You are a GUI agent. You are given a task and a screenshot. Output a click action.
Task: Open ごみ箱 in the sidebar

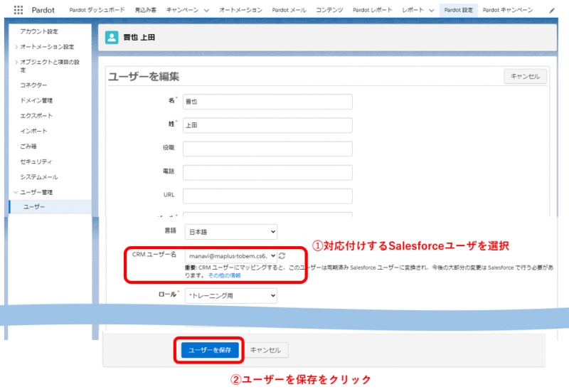pos(28,147)
